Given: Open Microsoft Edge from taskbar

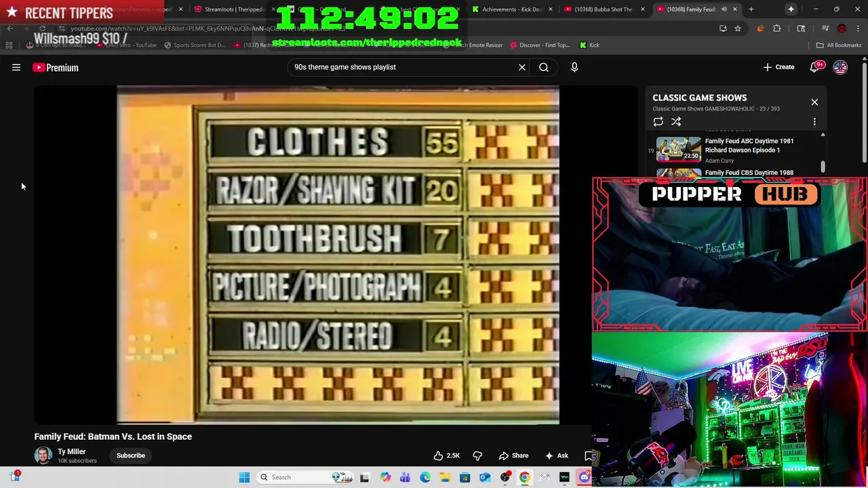Looking at the screenshot, I should pos(425,477).
